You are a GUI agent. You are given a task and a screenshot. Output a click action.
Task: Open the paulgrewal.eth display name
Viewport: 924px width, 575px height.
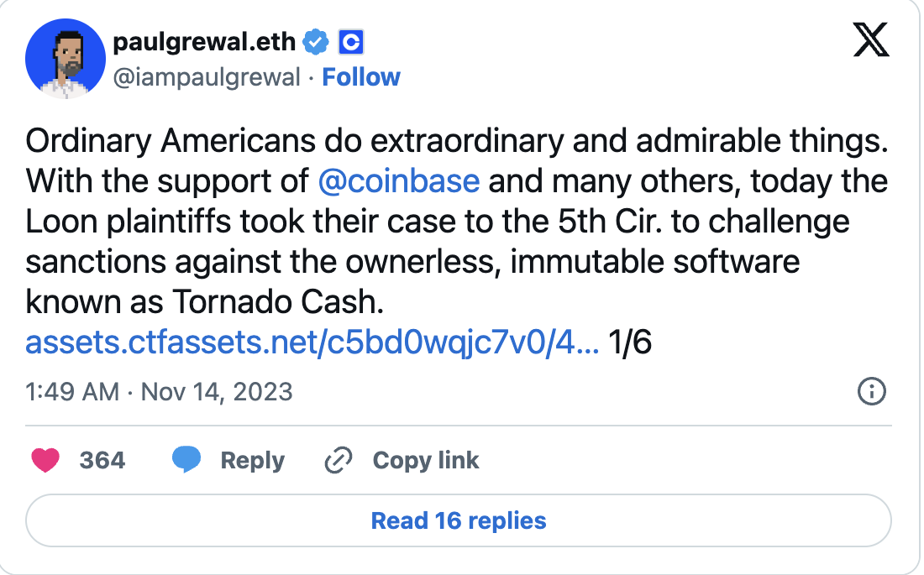[205, 41]
